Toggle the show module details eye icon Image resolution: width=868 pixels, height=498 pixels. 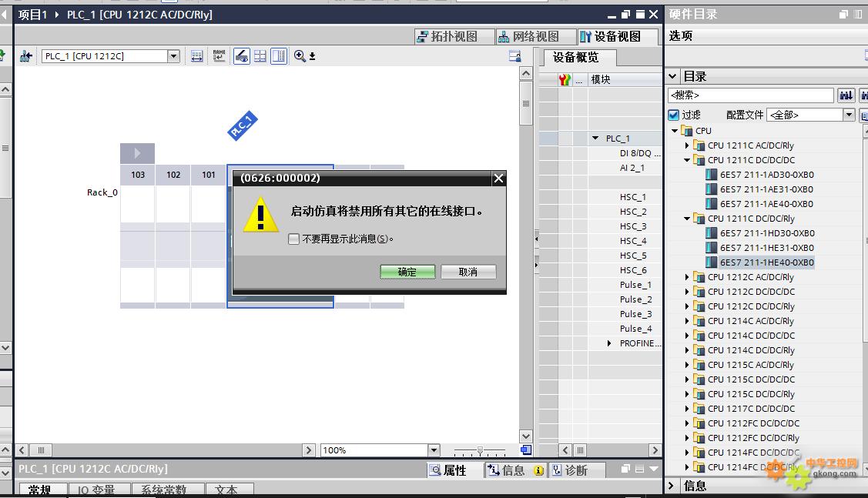click(241, 56)
